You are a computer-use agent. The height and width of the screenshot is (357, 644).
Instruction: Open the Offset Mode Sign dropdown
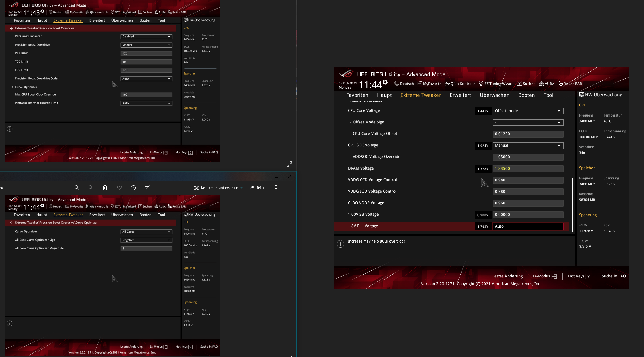[x=528, y=123]
